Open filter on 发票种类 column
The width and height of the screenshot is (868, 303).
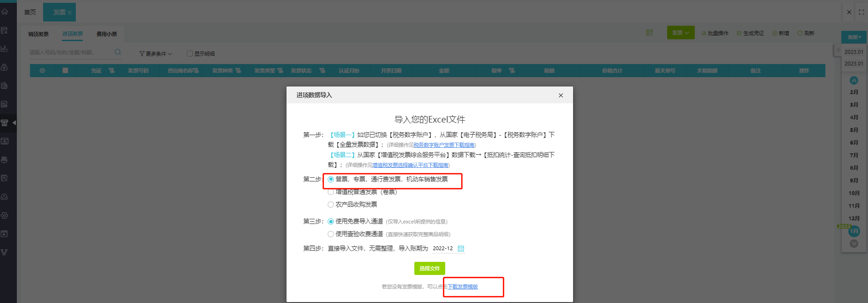[238, 71]
